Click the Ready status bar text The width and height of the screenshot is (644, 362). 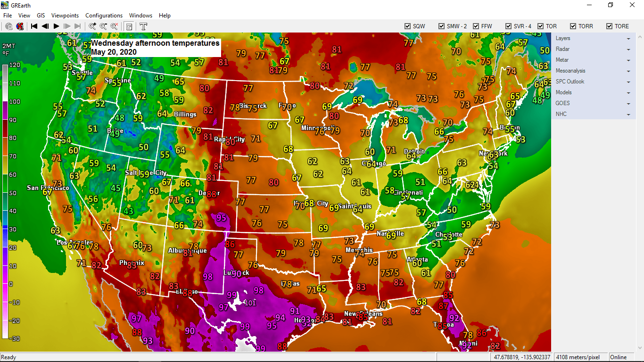9,357
